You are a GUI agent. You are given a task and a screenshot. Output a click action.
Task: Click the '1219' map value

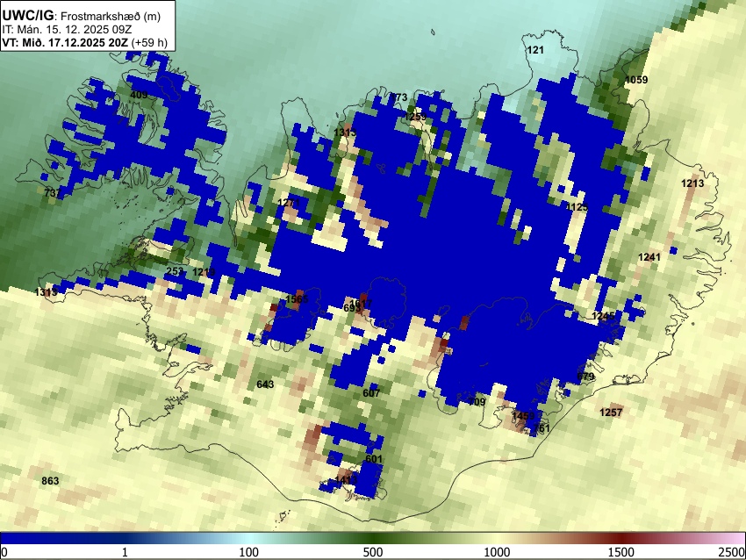[x=204, y=272]
